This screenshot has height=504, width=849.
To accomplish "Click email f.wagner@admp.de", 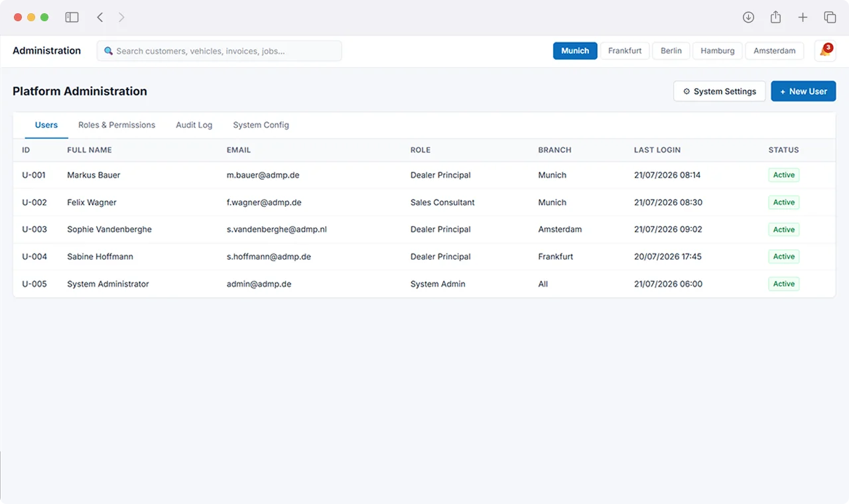I will (264, 202).
